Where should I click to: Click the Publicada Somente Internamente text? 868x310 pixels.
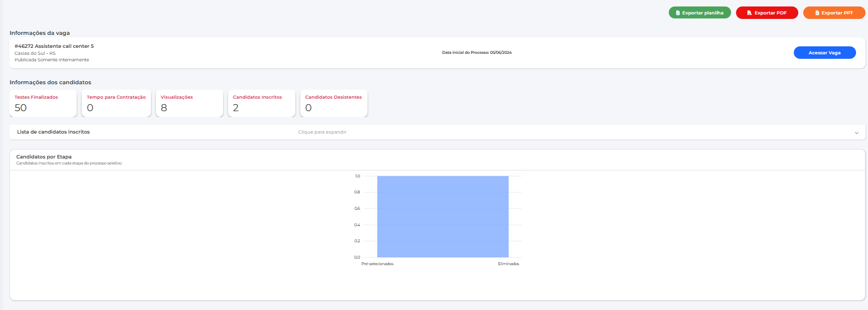[x=52, y=60]
